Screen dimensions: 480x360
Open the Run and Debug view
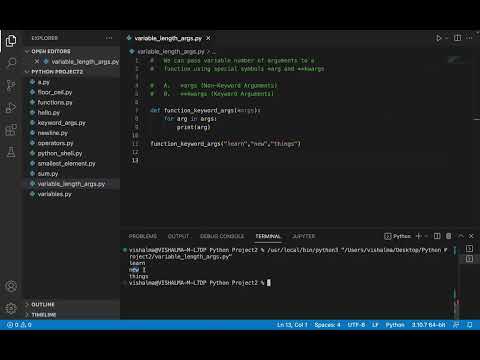click(11, 108)
